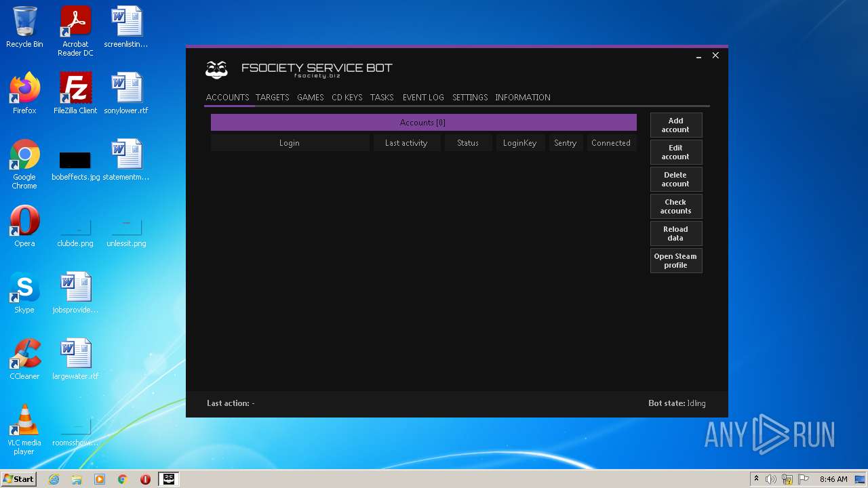Open the GAMES tab
The height and width of the screenshot is (488, 868).
point(311,98)
